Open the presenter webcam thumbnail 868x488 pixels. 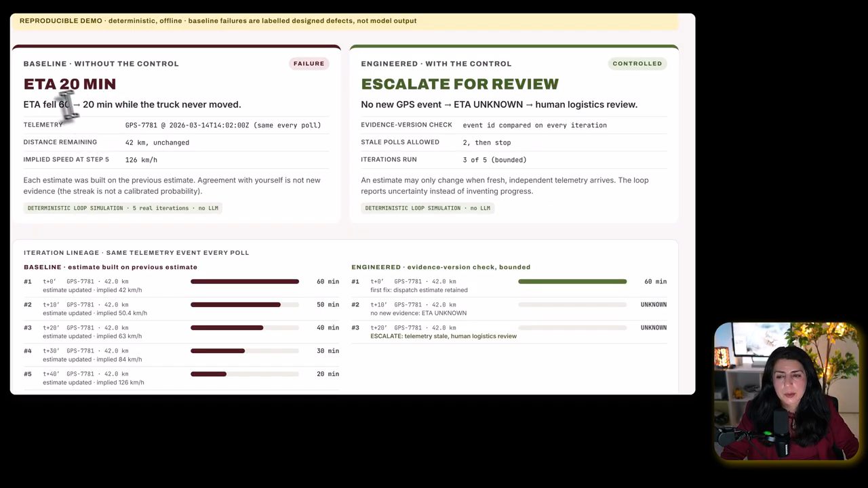(x=787, y=391)
